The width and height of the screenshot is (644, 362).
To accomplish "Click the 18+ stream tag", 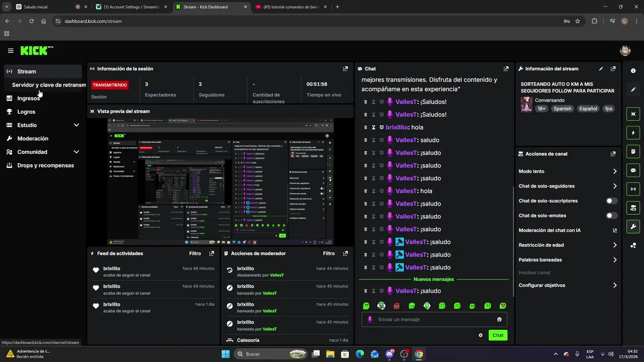I will [x=541, y=109].
